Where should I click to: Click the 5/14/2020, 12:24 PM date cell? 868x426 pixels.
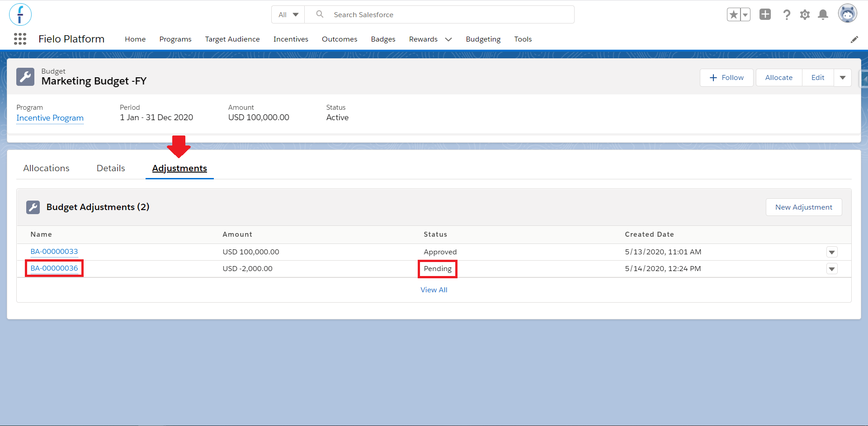[663, 269]
